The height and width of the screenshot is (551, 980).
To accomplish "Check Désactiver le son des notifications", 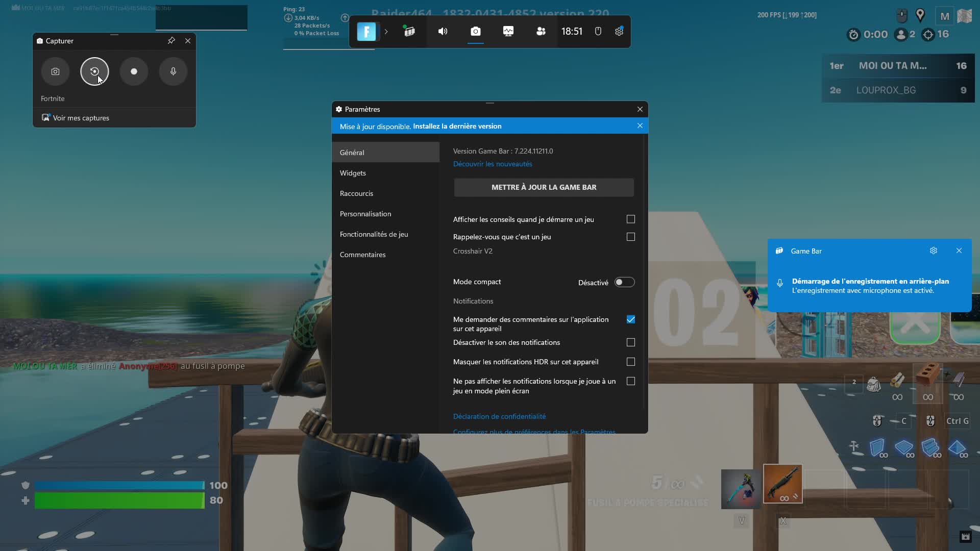I will [631, 342].
